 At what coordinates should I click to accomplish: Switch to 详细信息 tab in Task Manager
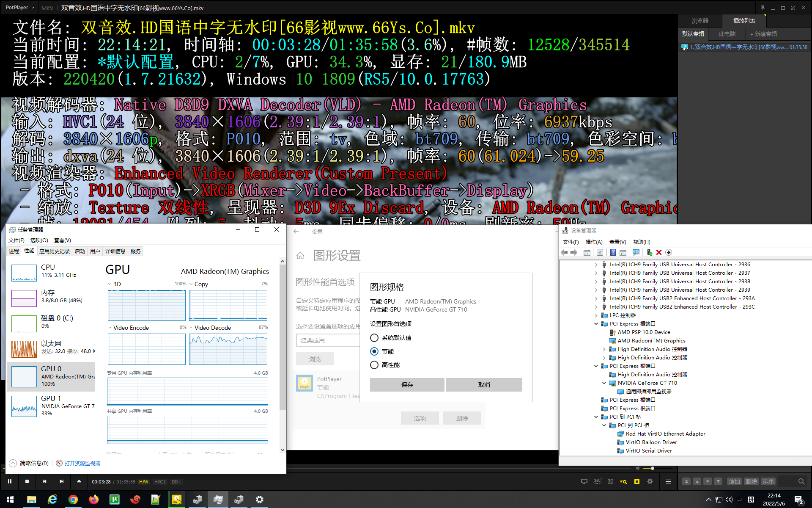point(115,251)
